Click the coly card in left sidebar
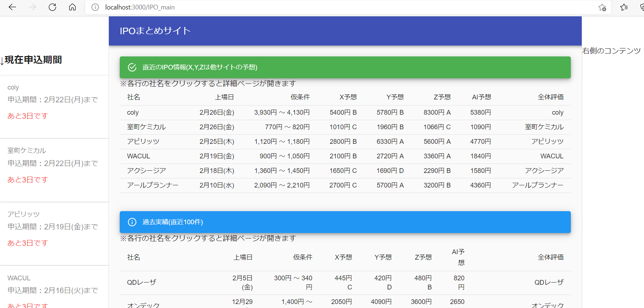644x308 pixels. pyautogui.click(x=54, y=102)
